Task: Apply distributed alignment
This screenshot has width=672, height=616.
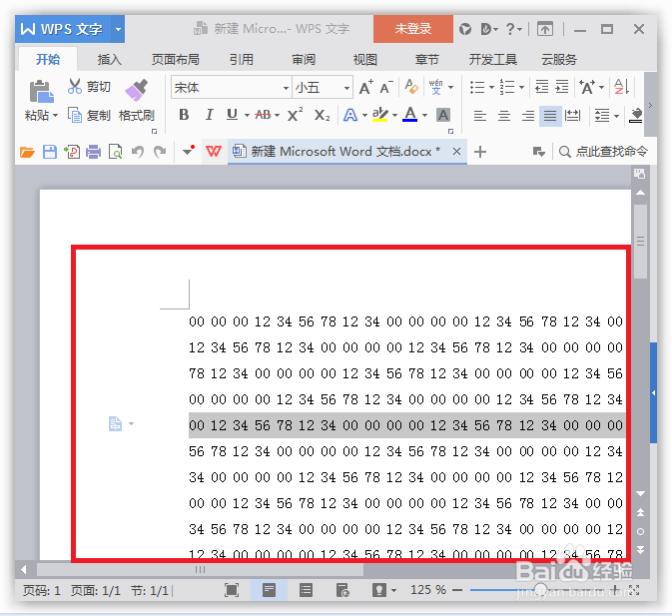Action: pyautogui.click(x=572, y=116)
